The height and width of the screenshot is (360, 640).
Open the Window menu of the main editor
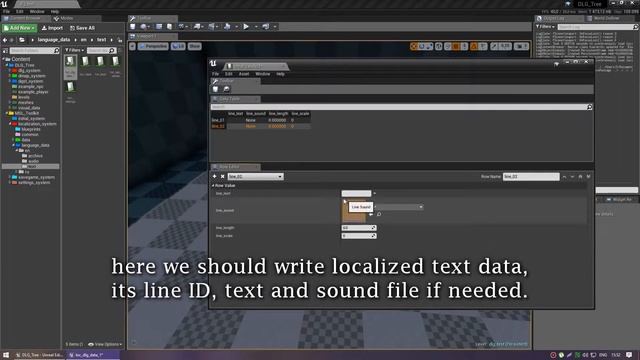coord(37,12)
